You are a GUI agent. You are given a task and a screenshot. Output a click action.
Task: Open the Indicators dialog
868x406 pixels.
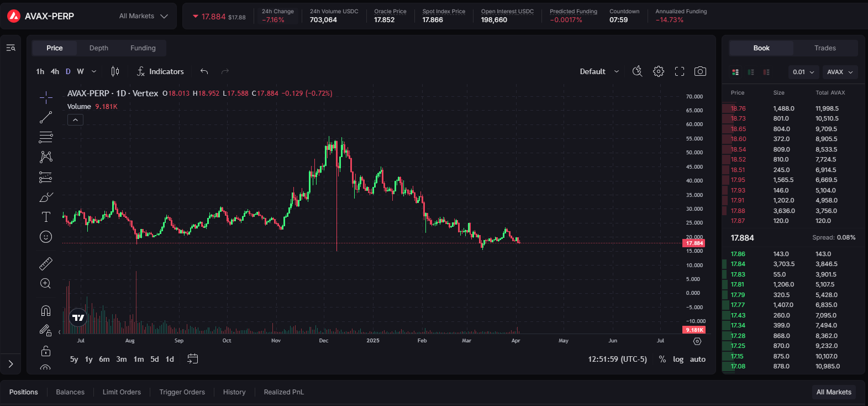coord(160,71)
